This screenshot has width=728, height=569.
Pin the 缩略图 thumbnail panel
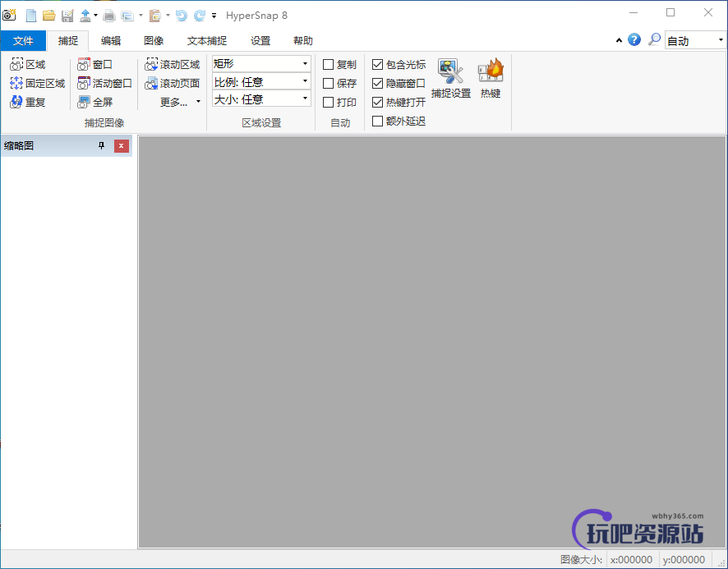(x=102, y=145)
